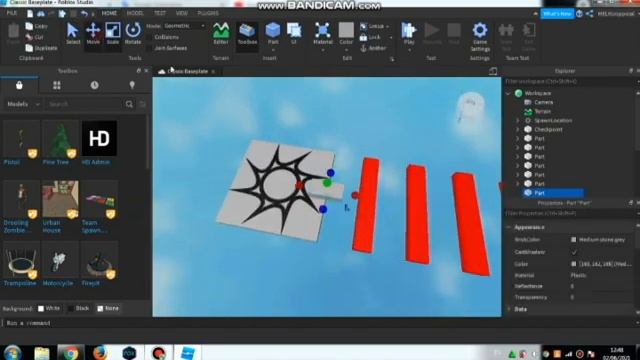Open the Toolbox Marketplace tab
The width and height of the screenshot is (640, 360).
coord(19,85)
